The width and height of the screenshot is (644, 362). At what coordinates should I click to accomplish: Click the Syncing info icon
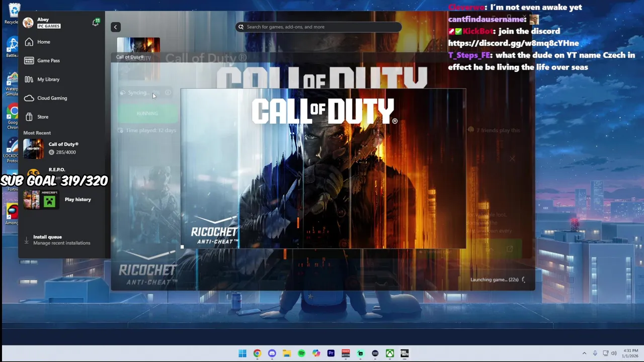[168, 93]
